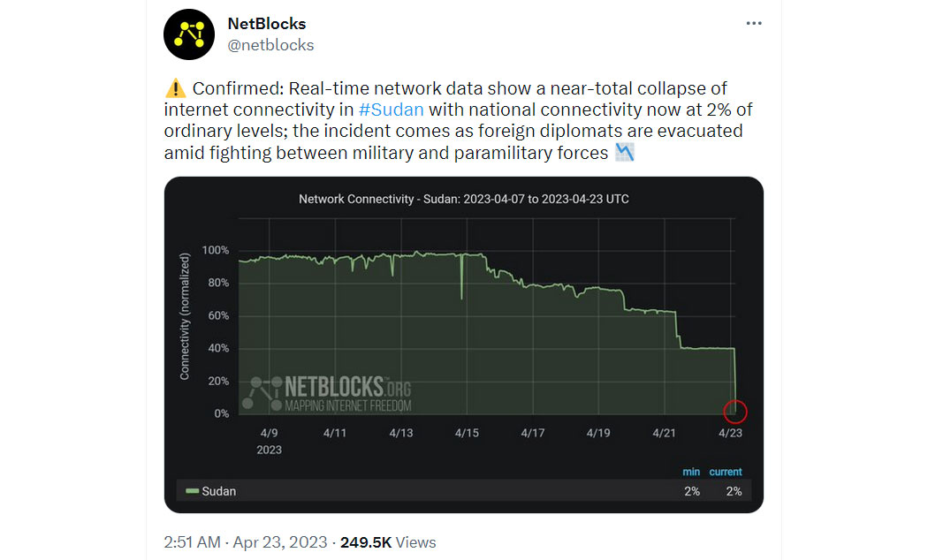Open the #Sudan hashtag link
The width and height of the screenshot is (928, 560).
[391, 110]
